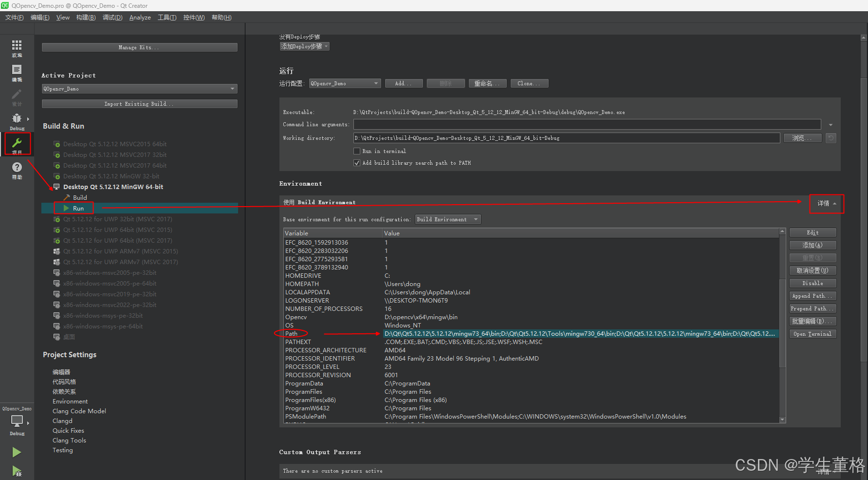
Task: Open the Build menu
Action: tap(86, 18)
